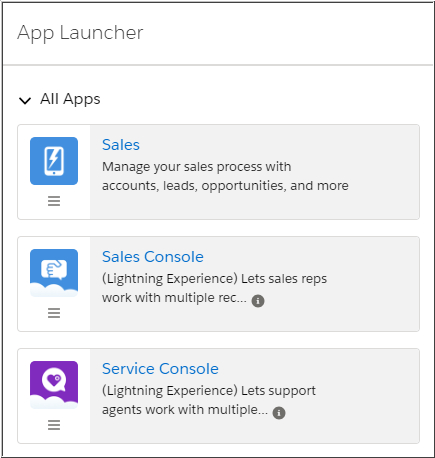
Task: Click the Sales Console description text
Action: [214, 288]
